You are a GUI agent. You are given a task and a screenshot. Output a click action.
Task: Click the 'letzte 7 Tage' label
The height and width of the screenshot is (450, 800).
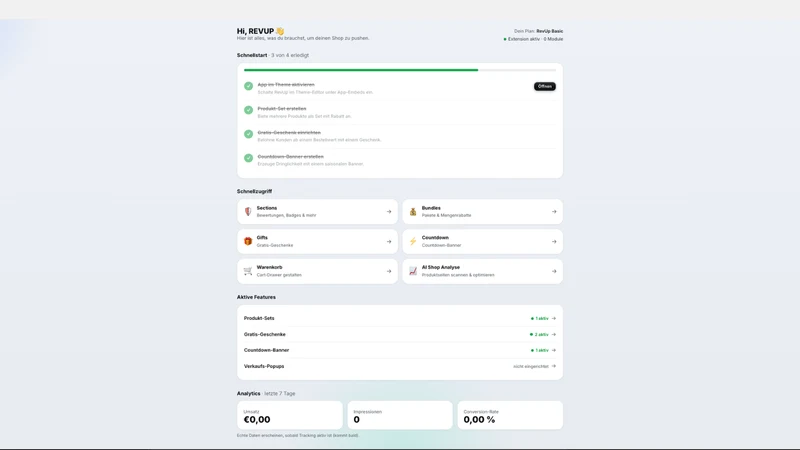[280, 393]
